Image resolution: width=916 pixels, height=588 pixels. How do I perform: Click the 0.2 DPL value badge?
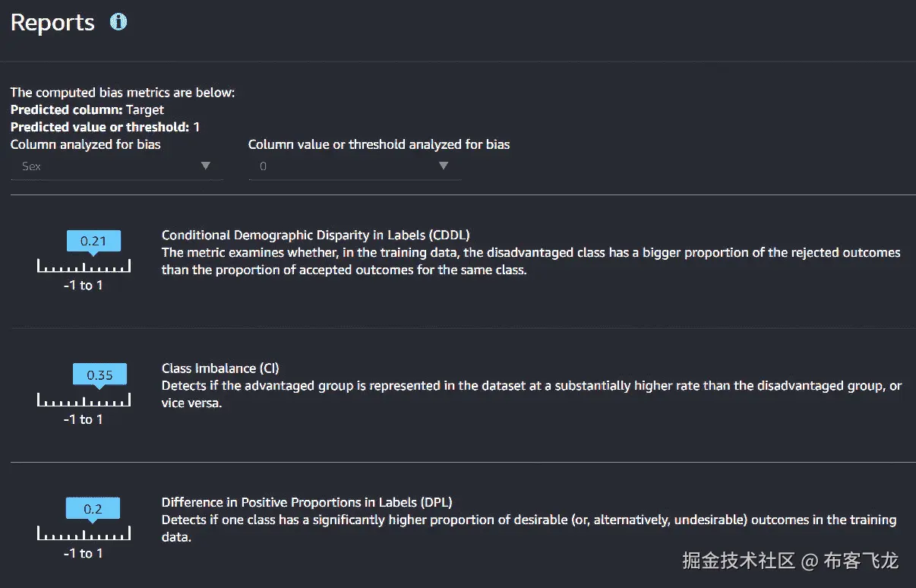[x=93, y=509]
